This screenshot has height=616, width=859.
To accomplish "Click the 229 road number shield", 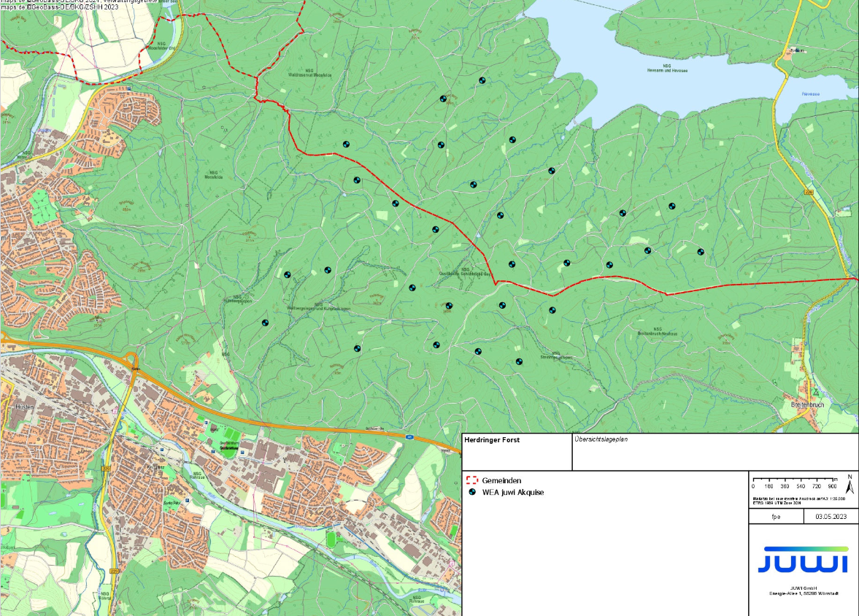I will click(x=809, y=192).
